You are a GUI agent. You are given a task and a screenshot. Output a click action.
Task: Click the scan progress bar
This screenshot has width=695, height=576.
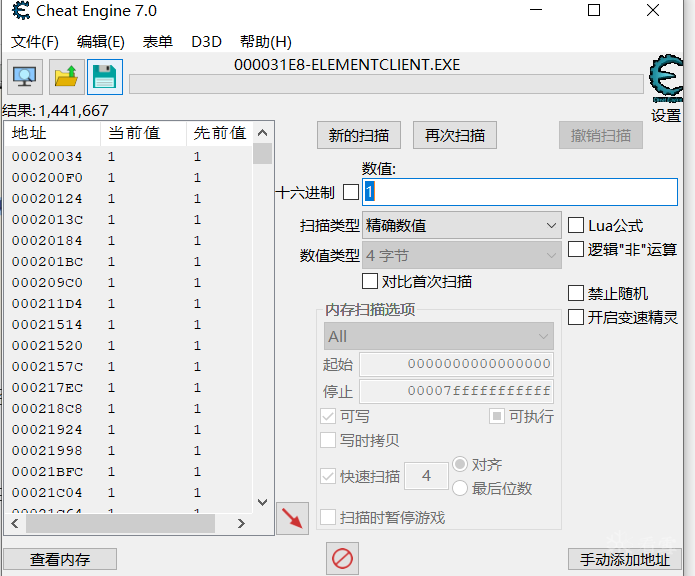(386, 84)
